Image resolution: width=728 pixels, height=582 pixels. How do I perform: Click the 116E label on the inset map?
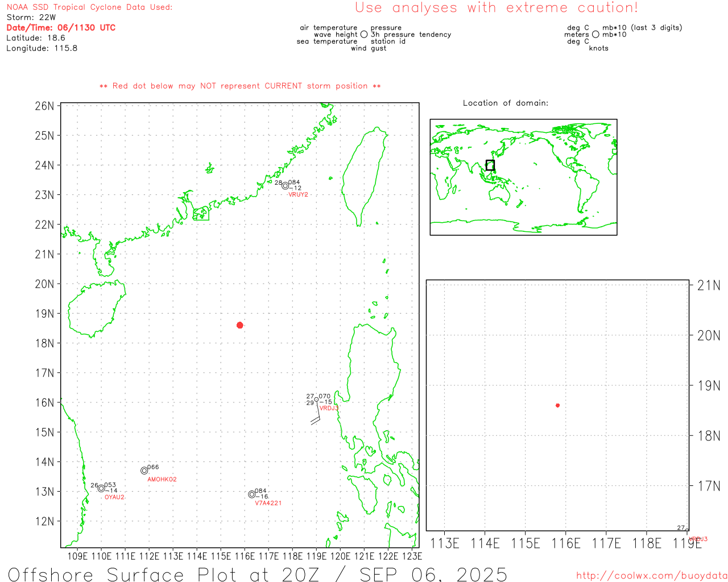(566, 543)
